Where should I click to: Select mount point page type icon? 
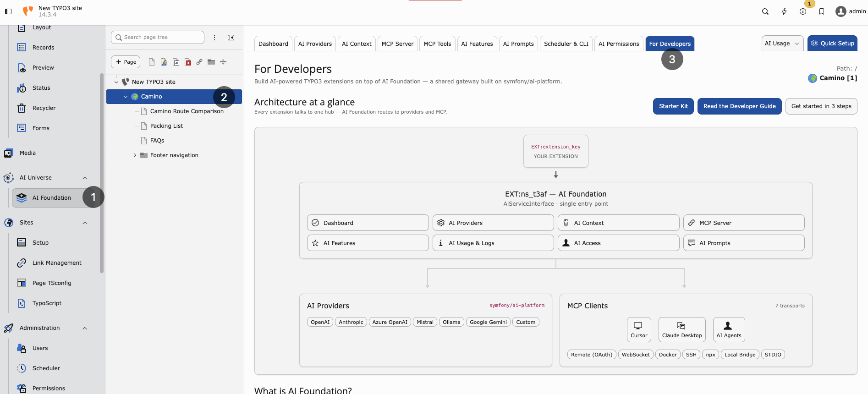(188, 62)
